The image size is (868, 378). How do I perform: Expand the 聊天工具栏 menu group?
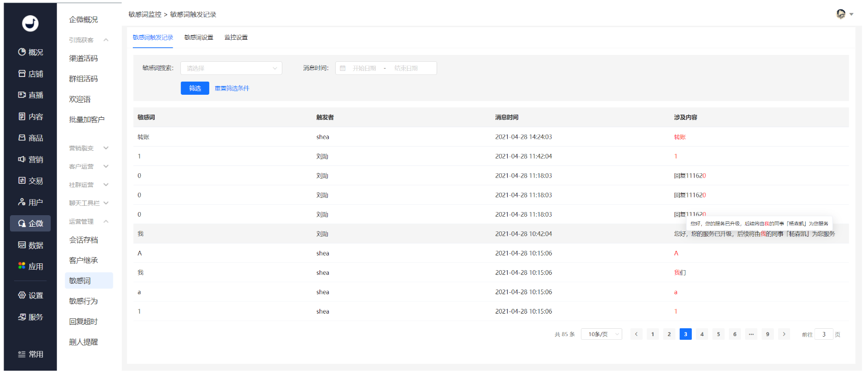click(x=89, y=203)
